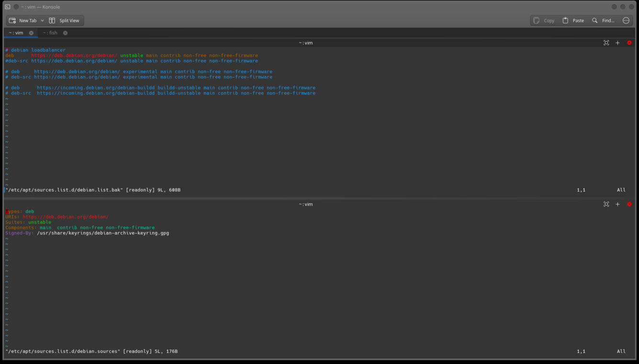Viewport: 639px width, 364px height.
Task: Minimize the Konsole window
Action: click(x=614, y=7)
